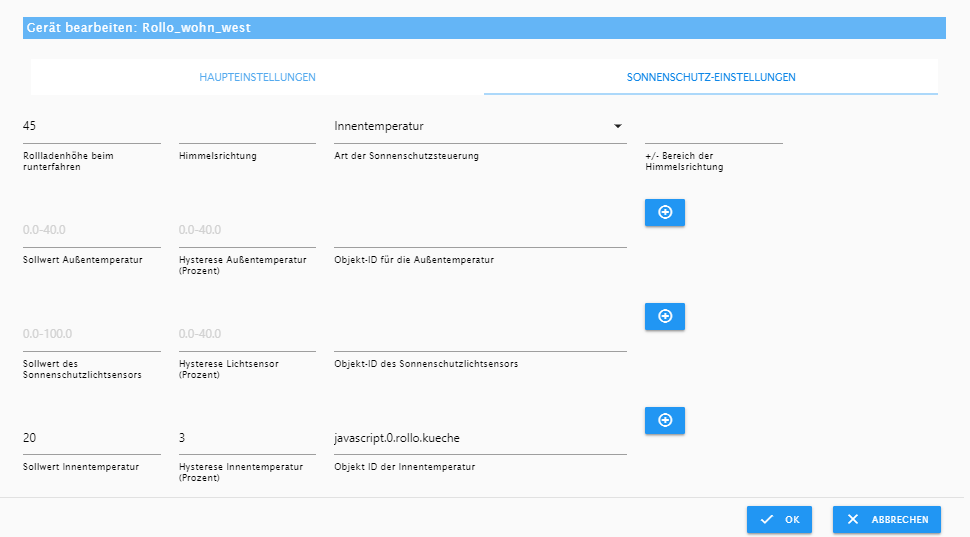
Task: Click plus button for Innentemperatur object ID
Action: [664, 420]
